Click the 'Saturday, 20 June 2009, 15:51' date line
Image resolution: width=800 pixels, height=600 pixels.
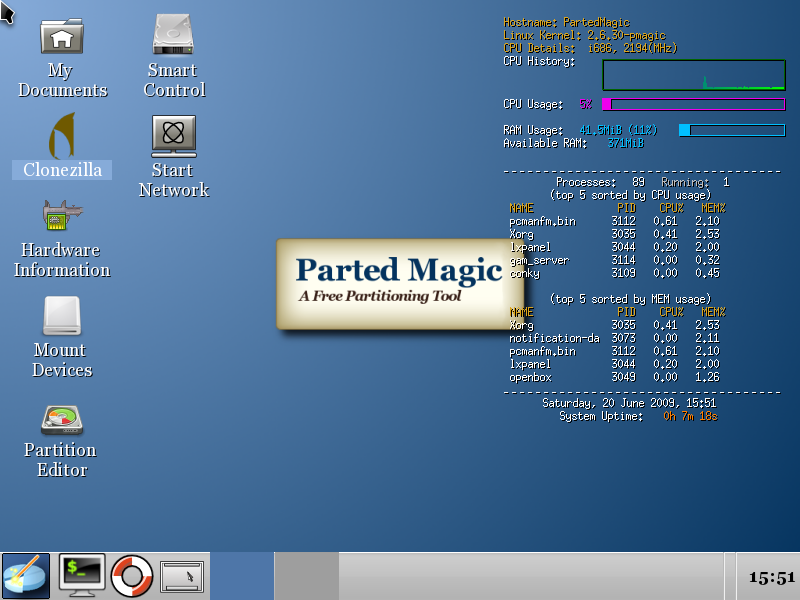[x=629, y=404]
